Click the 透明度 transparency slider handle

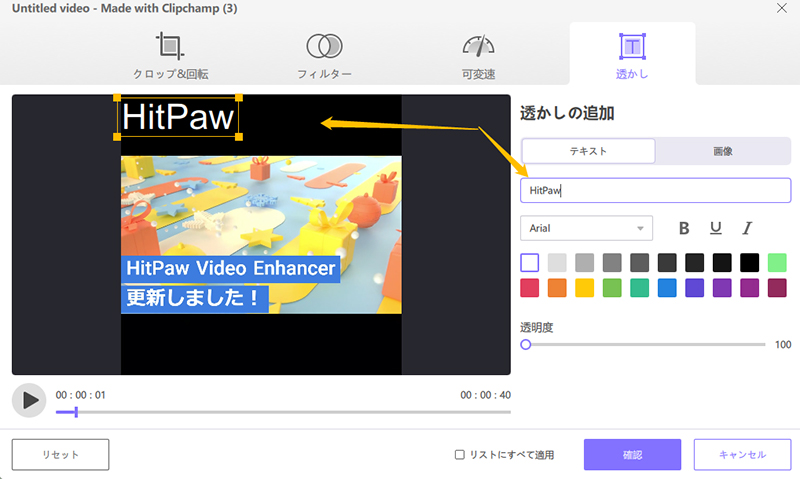pos(526,344)
